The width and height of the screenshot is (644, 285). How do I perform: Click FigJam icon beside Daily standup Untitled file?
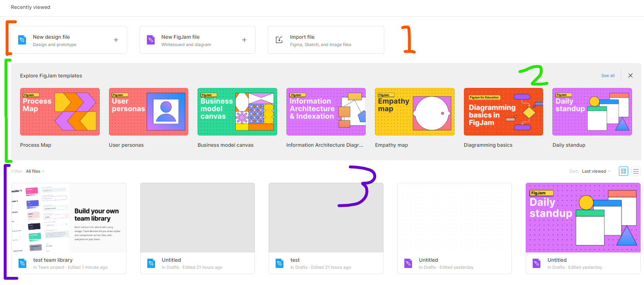click(x=537, y=263)
